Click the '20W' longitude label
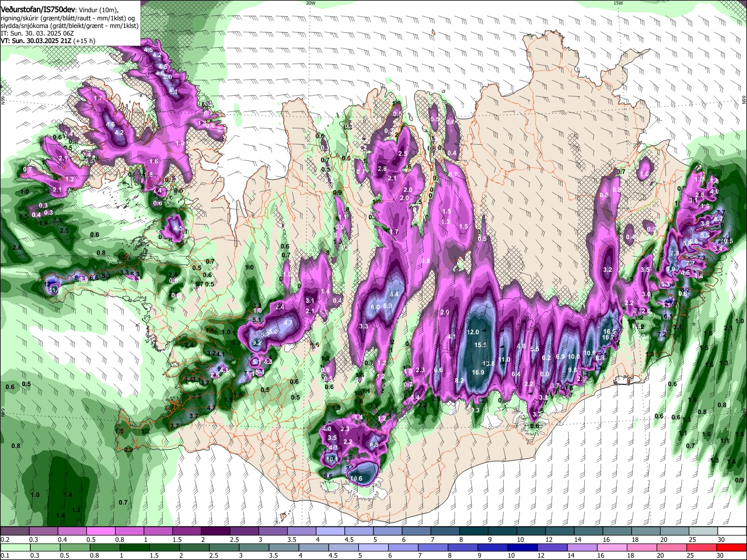Image resolution: width=747 pixels, height=560 pixels. tap(310, 3)
